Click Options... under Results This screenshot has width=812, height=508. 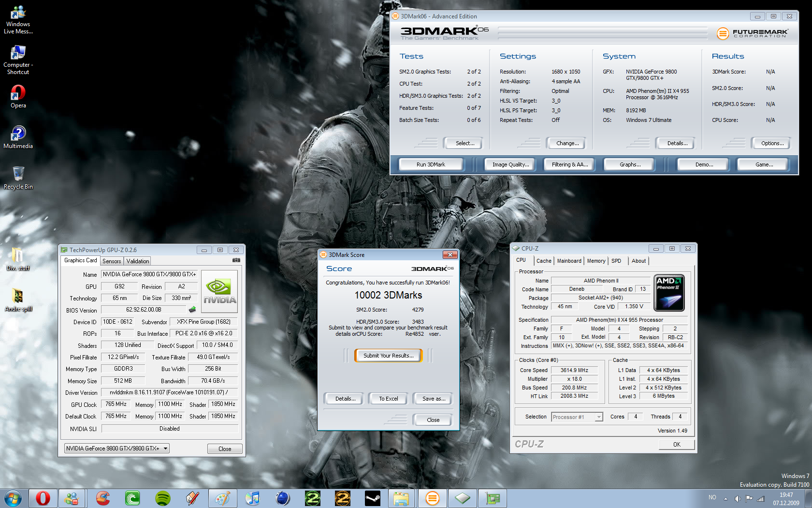pos(772,143)
